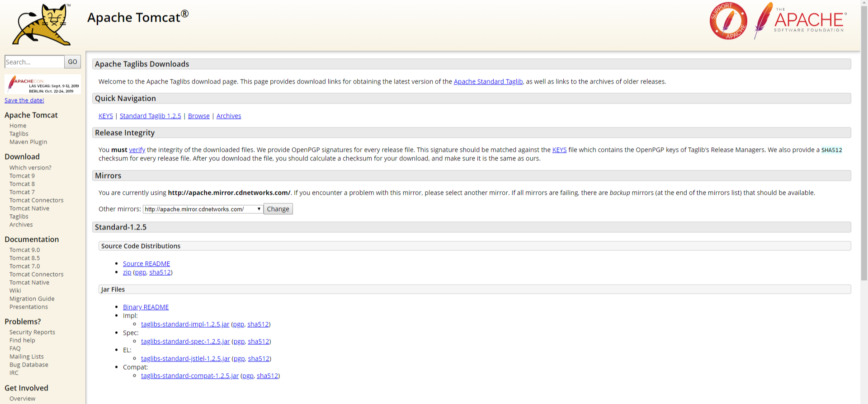The image size is (868, 404).
Task: Open Tomcat 8.5 documentation
Action: tap(25, 258)
